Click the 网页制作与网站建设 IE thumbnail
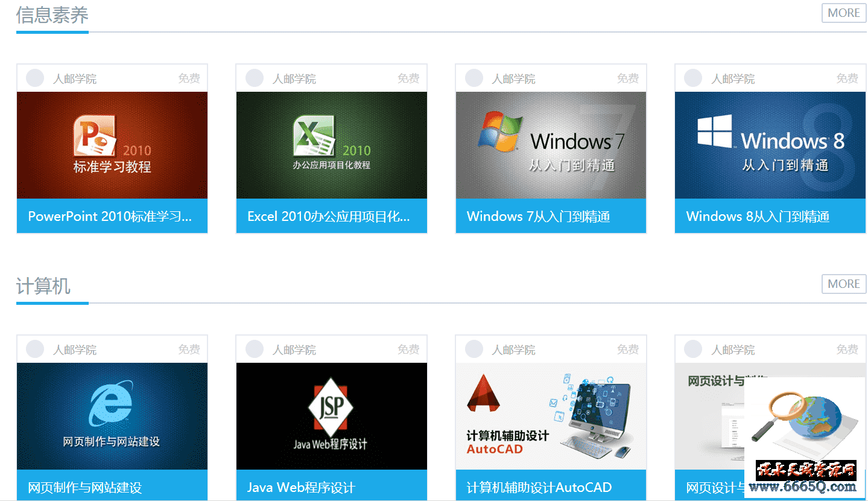 click(112, 416)
